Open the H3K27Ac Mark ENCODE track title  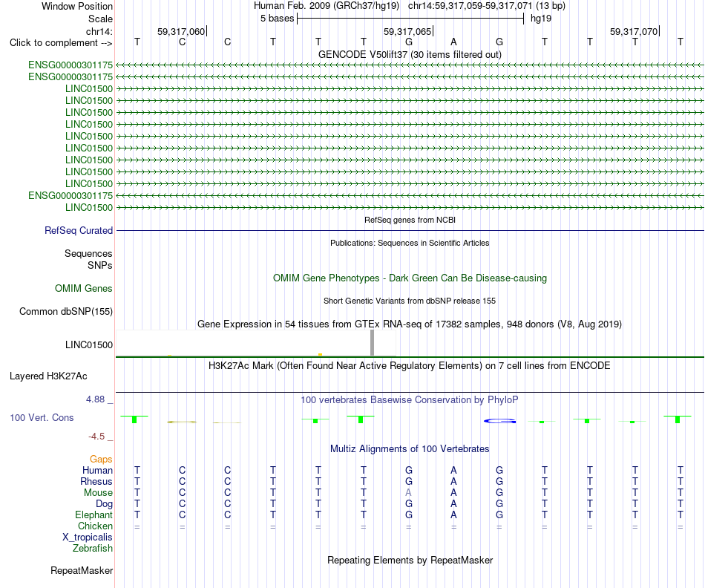409,365
